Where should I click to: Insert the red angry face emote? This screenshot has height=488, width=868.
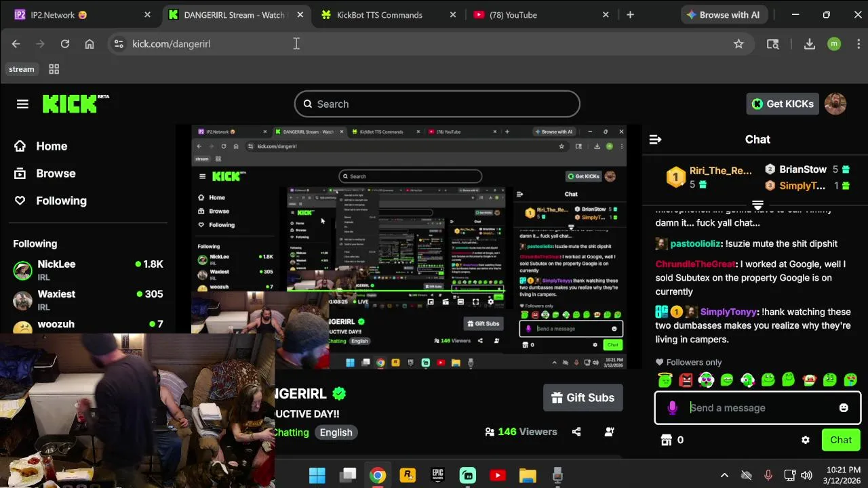(686, 380)
